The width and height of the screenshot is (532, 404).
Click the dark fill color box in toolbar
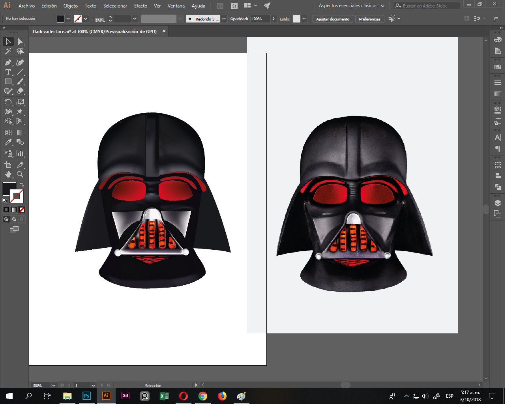click(9, 188)
